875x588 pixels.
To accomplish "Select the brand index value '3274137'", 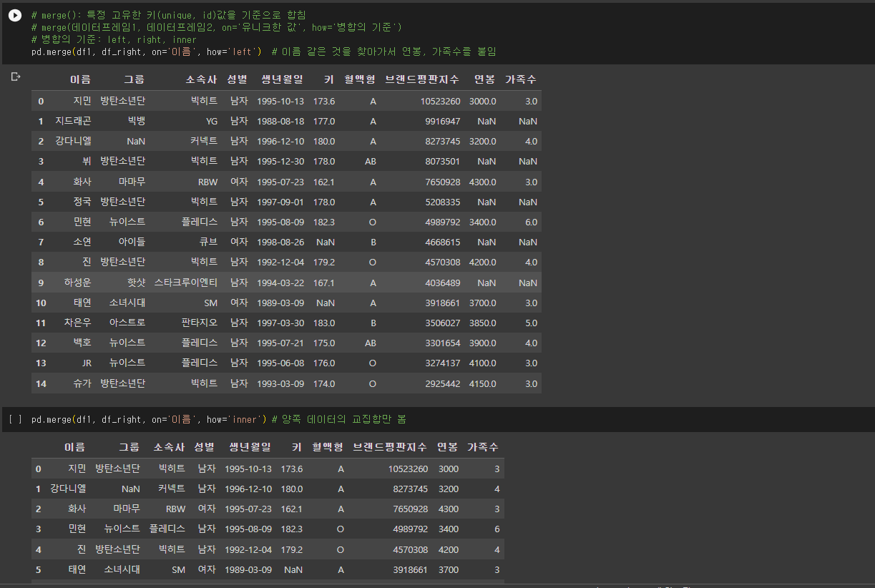I will click(443, 363).
